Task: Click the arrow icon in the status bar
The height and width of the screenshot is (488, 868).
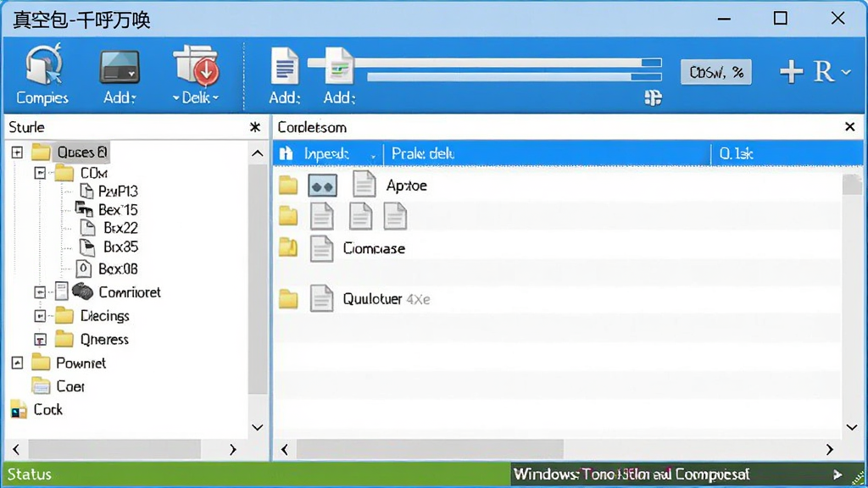Action: pos(837,474)
